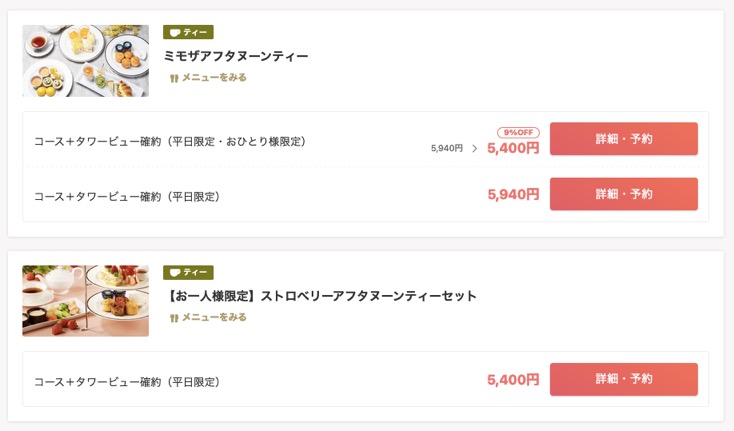Open ミモザアフタヌーンティー title
The width and height of the screenshot is (734, 431).
pos(236,56)
